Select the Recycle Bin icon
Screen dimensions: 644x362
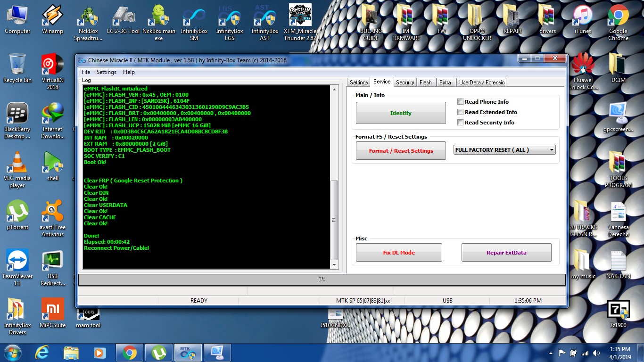[x=17, y=68]
